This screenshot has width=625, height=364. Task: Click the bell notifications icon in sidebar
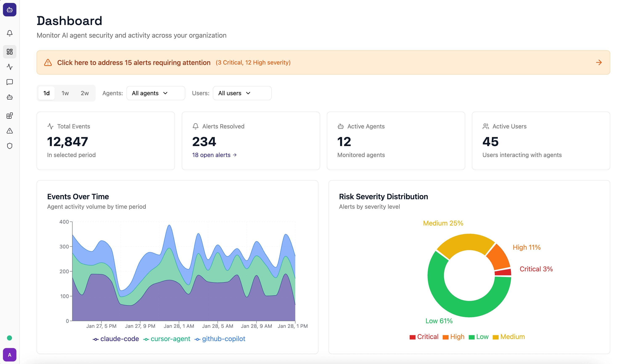tap(10, 33)
